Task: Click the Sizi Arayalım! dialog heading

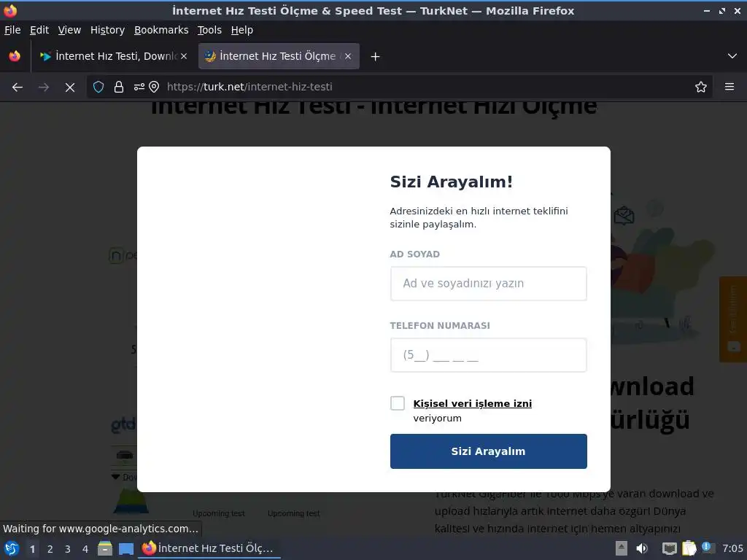Action: (451, 182)
